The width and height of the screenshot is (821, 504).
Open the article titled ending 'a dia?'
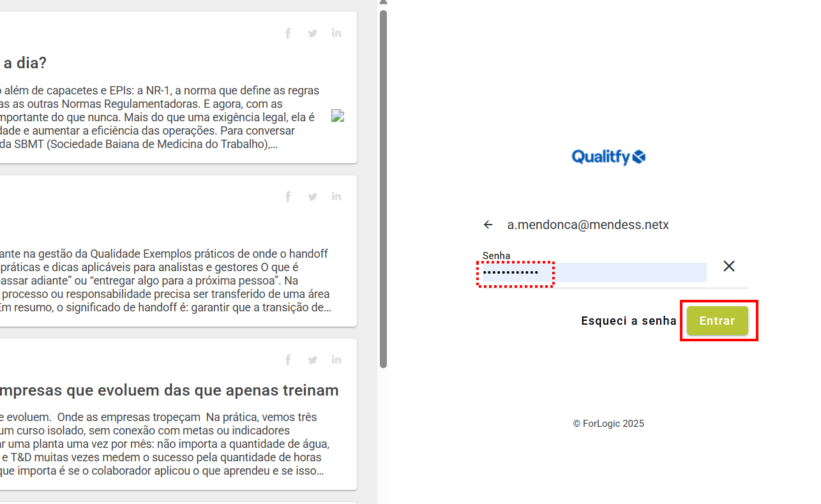26,63
